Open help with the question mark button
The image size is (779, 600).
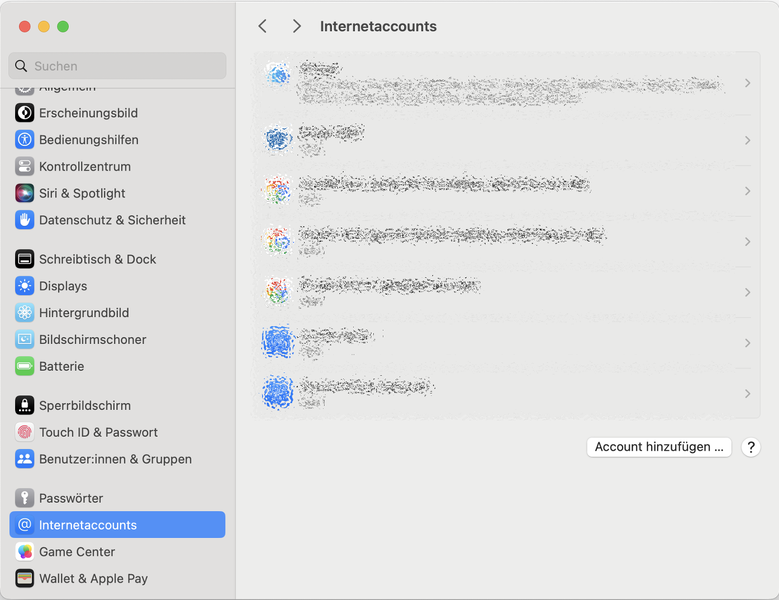(751, 447)
